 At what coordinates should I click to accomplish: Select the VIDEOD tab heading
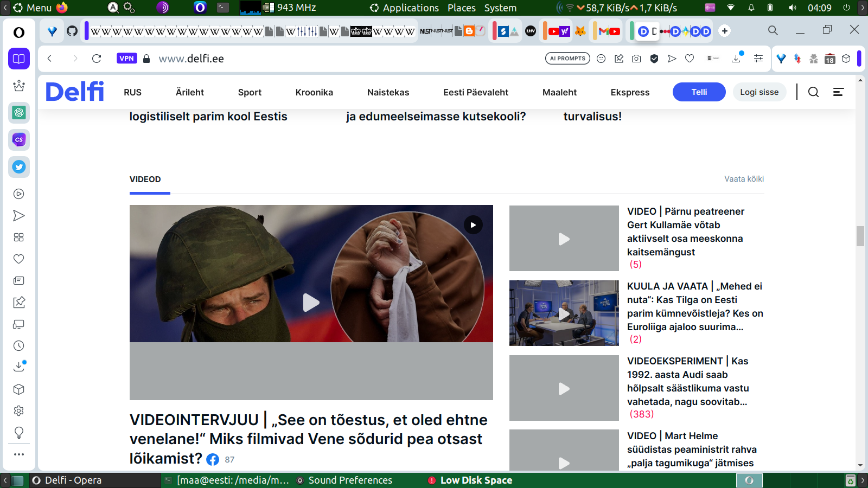pyautogui.click(x=145, y=179)
